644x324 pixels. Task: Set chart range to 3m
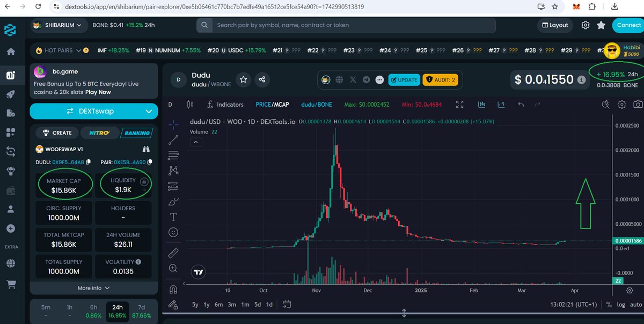point(232,305)
